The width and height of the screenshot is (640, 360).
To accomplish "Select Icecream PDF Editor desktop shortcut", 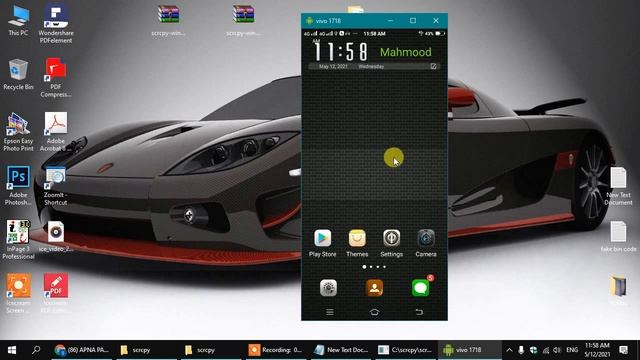I will 56,293.
